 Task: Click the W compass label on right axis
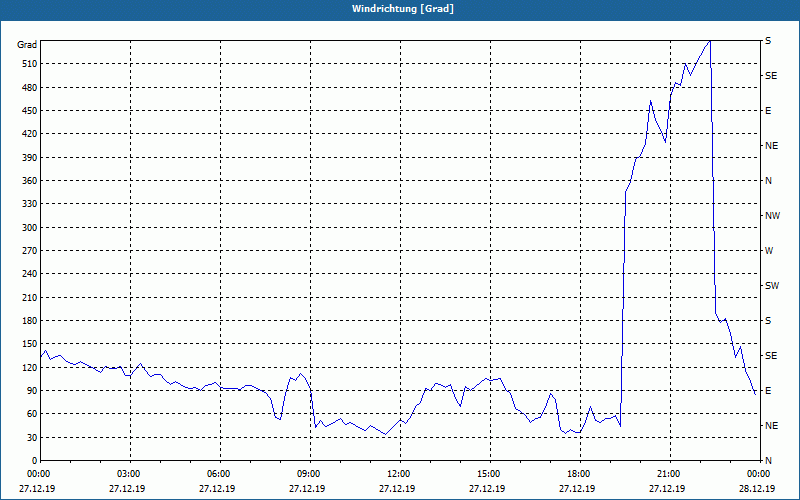tap(769, 251)
